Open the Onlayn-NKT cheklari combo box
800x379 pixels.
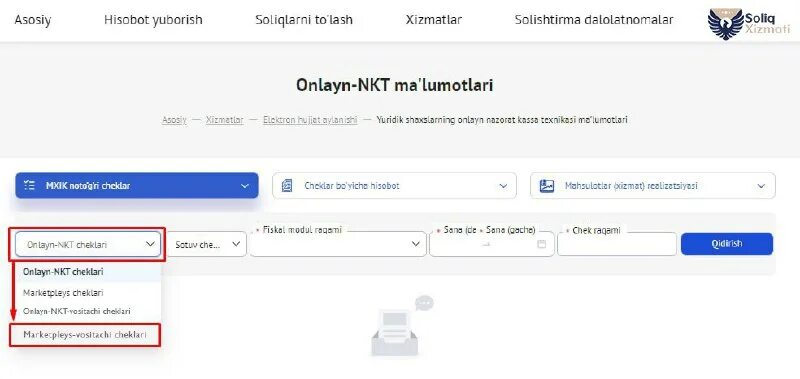point(88,244)
